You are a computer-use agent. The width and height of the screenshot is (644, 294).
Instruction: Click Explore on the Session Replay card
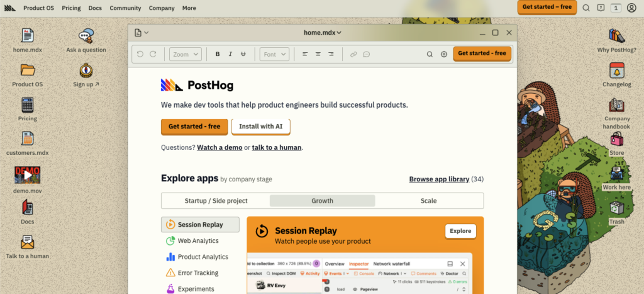tap(460, 231)
